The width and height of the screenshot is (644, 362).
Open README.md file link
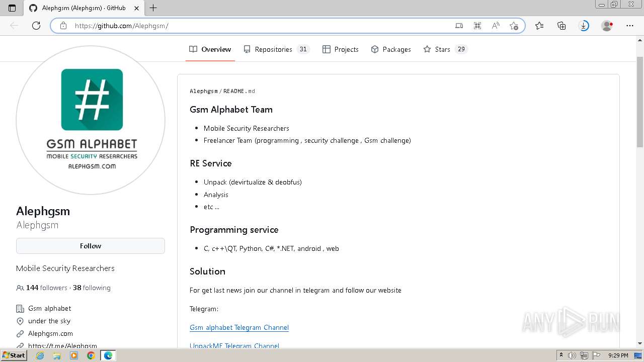(x=239, y=91)
